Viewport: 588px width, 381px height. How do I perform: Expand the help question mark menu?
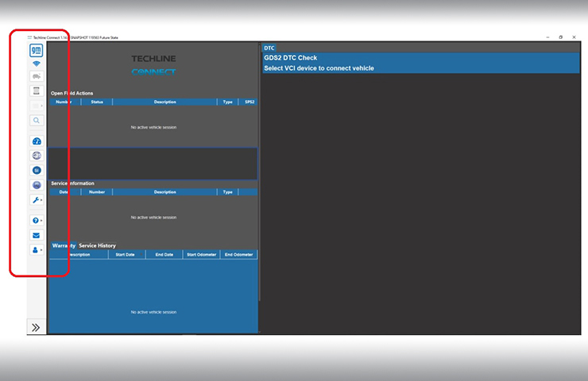point(37,220)
